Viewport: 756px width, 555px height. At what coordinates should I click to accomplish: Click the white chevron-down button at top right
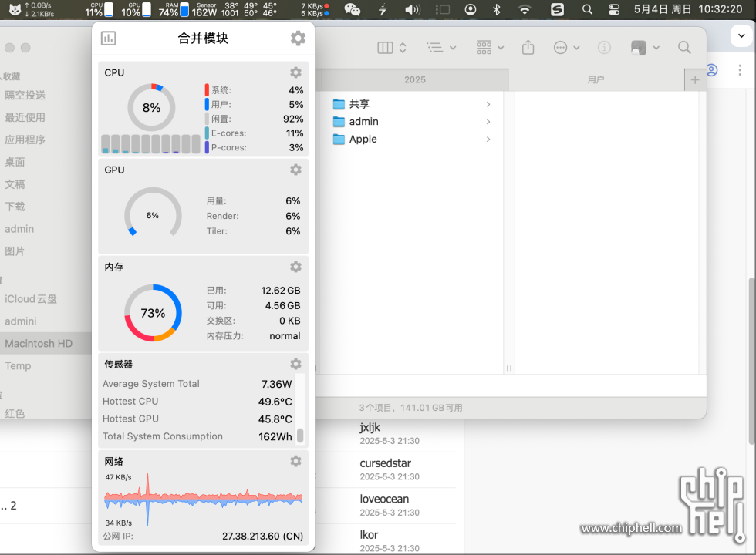tap(741, 35)
